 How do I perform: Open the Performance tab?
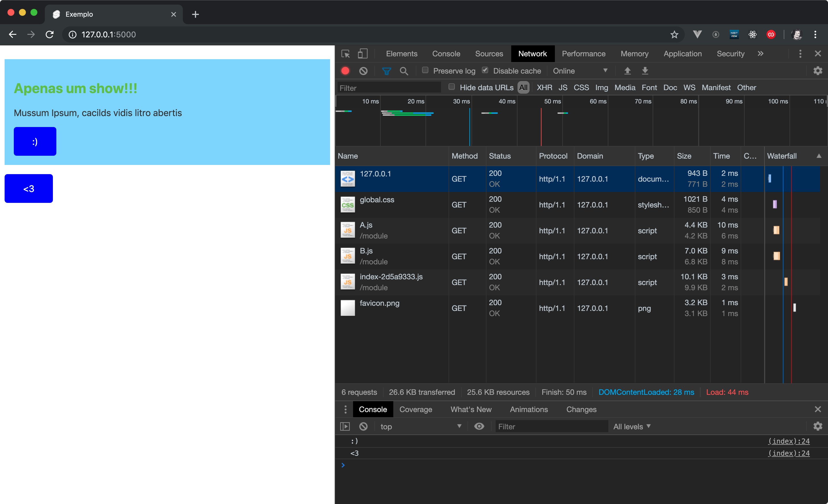[584, 54]
